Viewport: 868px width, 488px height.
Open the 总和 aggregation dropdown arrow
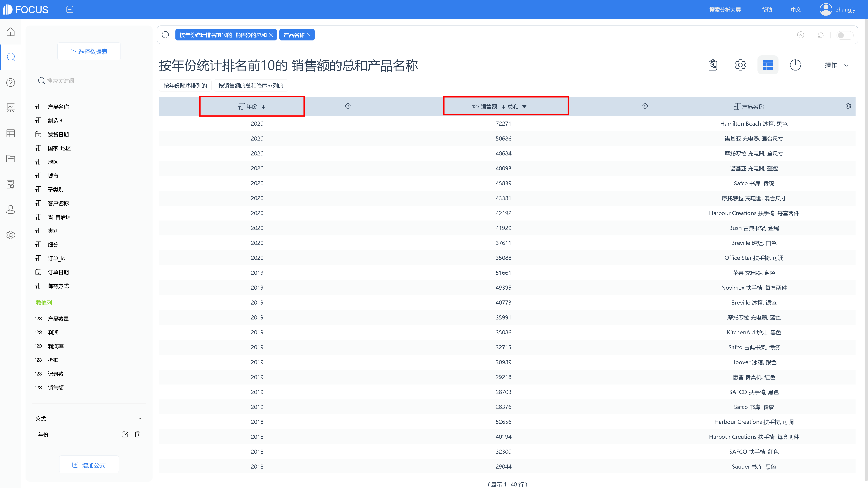click(x=524, y=107)
